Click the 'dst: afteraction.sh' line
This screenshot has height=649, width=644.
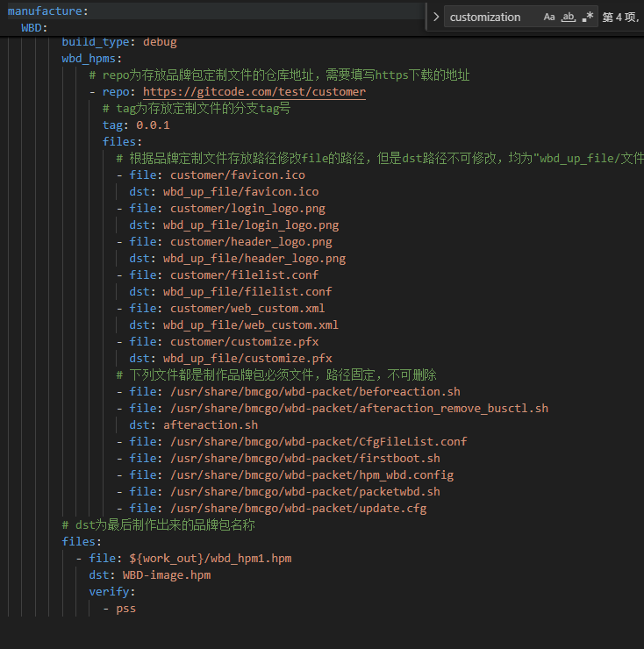pos(194,425)
